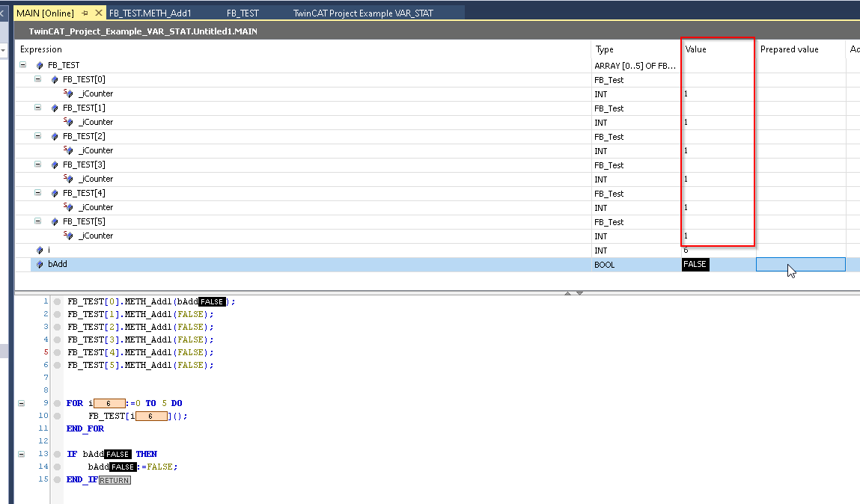The height and width of the screenshot is (504, 860).
Task: Click static _iCounter icon under FB_TEST[1]
Action: coord(68,122)
